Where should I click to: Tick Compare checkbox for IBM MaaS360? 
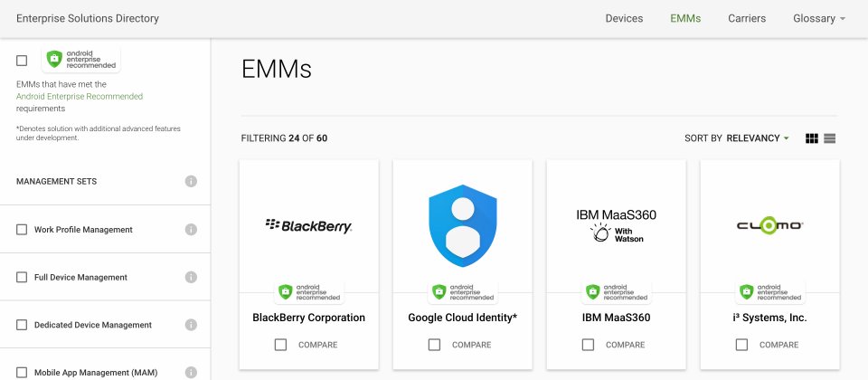coord(588,345)
